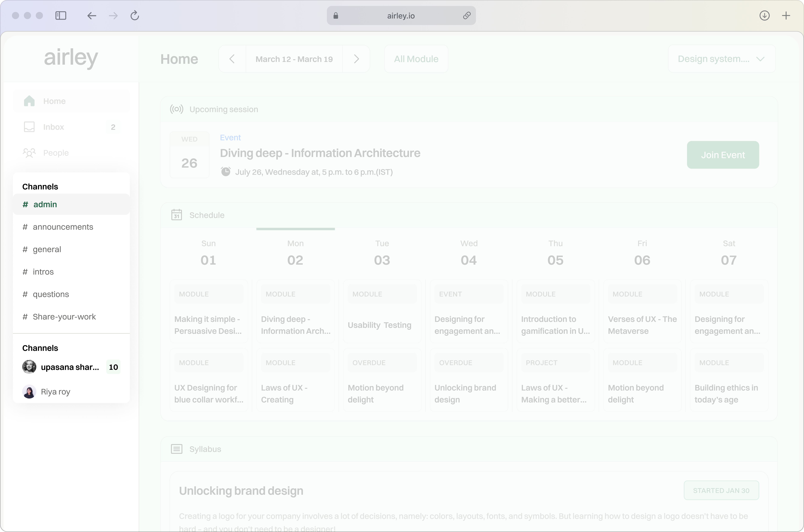Click the Inbox tray icon

pyautogui.click(x=29, y=127)
